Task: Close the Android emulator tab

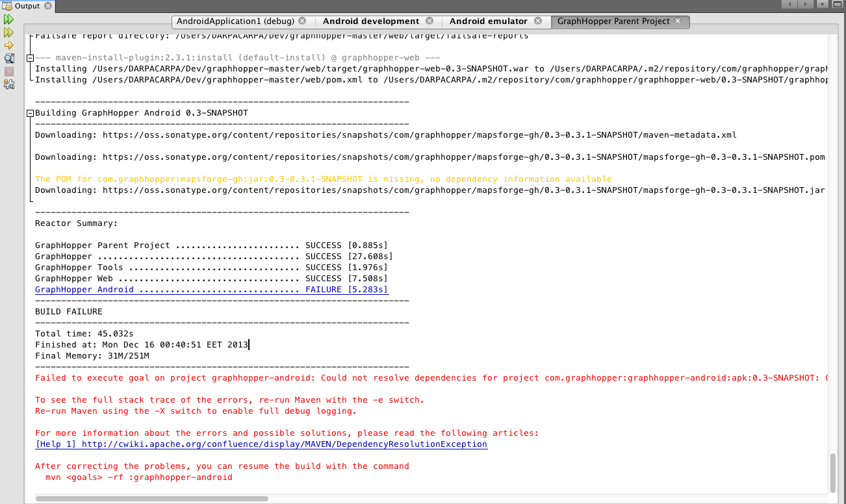Action: click(537, 21)
